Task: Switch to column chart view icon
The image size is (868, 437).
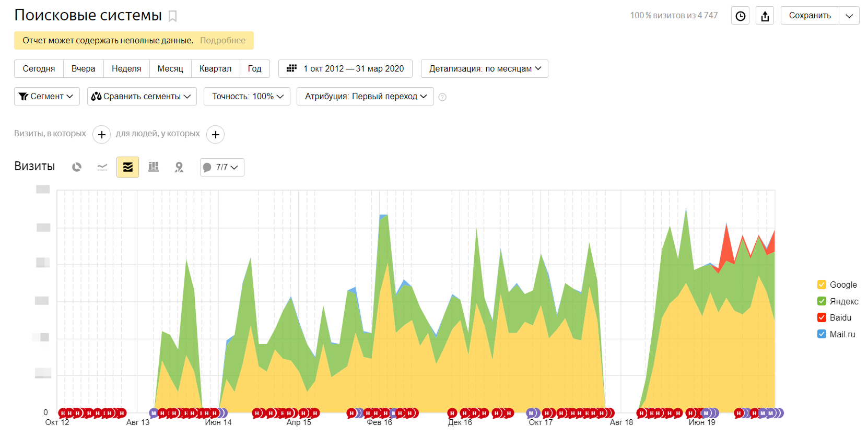Action: point(154,167)
